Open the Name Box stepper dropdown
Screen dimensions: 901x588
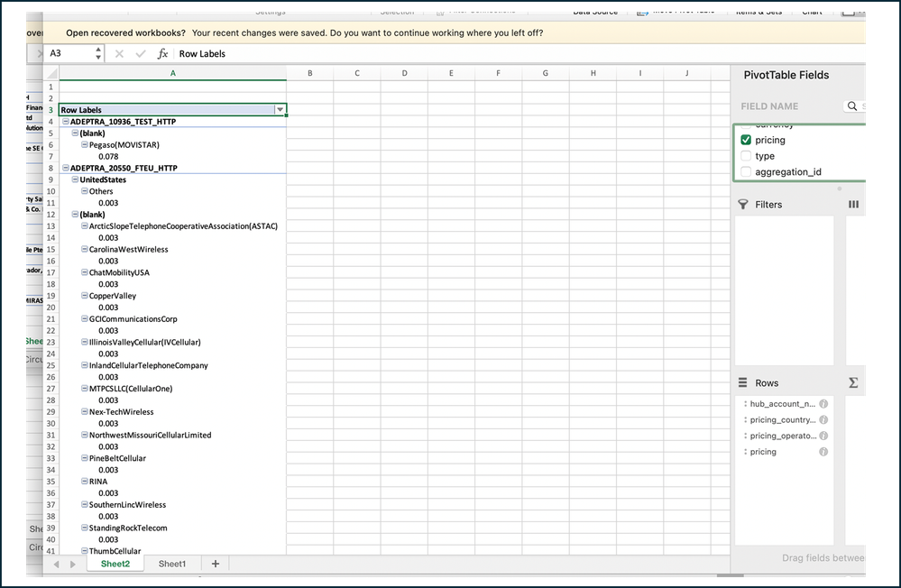click(98, 53)
